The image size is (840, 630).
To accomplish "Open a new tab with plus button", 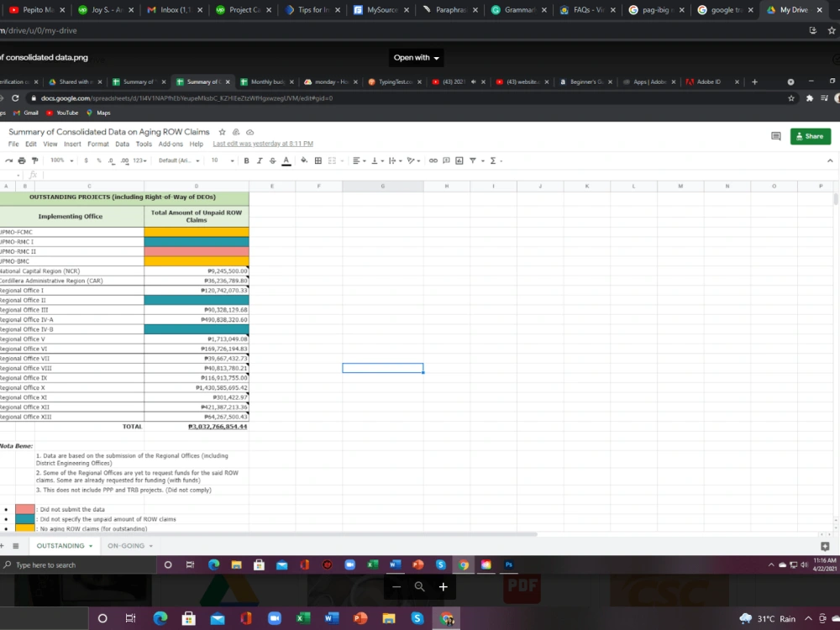I will pyautogui.click(x=754, y=82).
